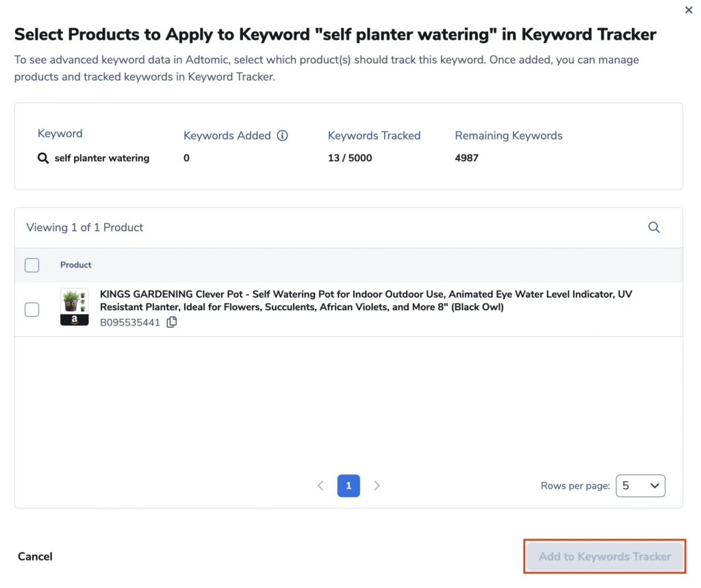The image size is (701, 588).
Task: Select page 1 in pagination control
Action: (348, 485)
